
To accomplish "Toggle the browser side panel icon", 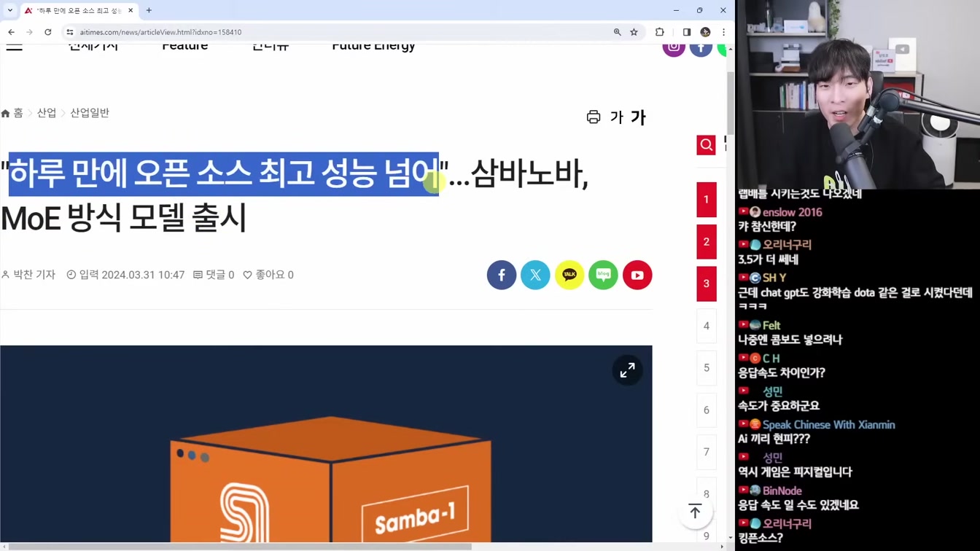I will click(687, 32).
